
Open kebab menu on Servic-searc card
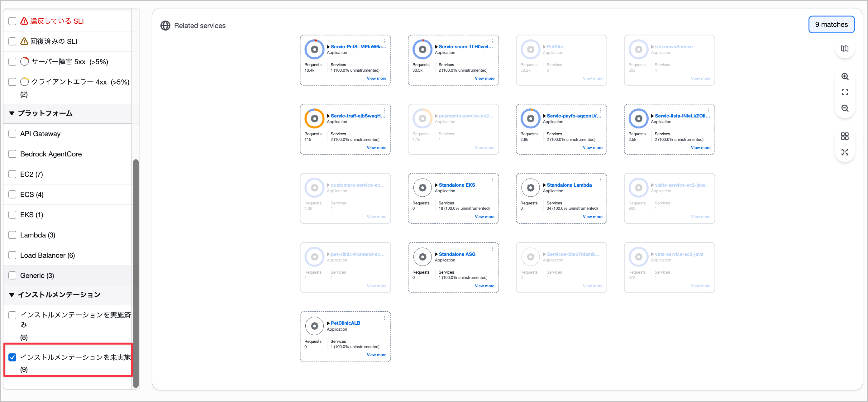(x=492, y=41)
